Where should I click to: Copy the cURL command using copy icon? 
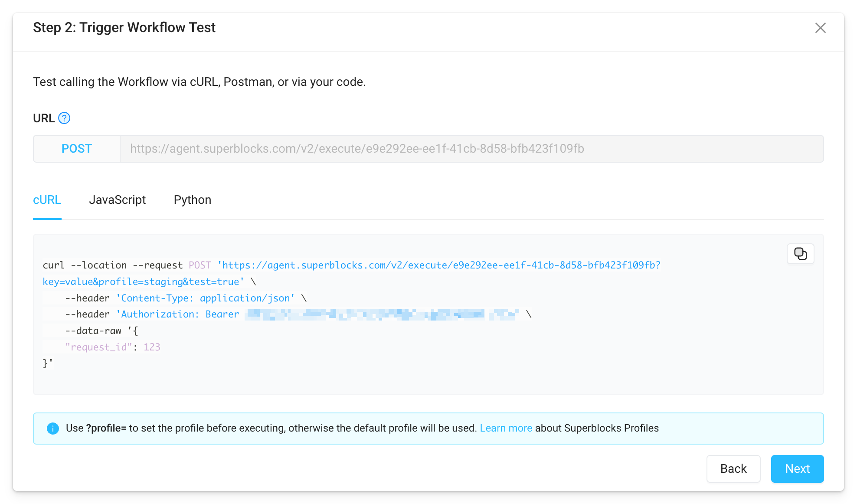800,254
